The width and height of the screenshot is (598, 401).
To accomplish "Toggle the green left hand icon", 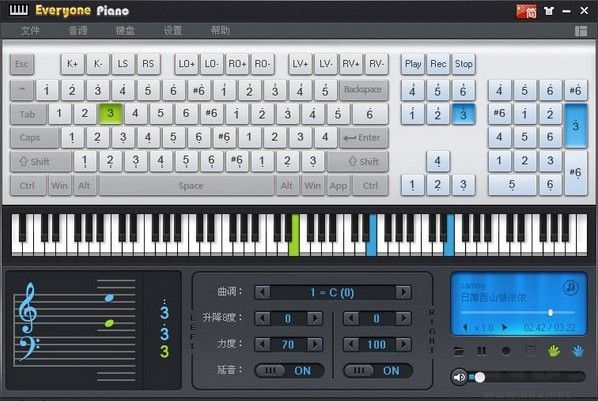I will pyautogui.click(x=554, y=351).
